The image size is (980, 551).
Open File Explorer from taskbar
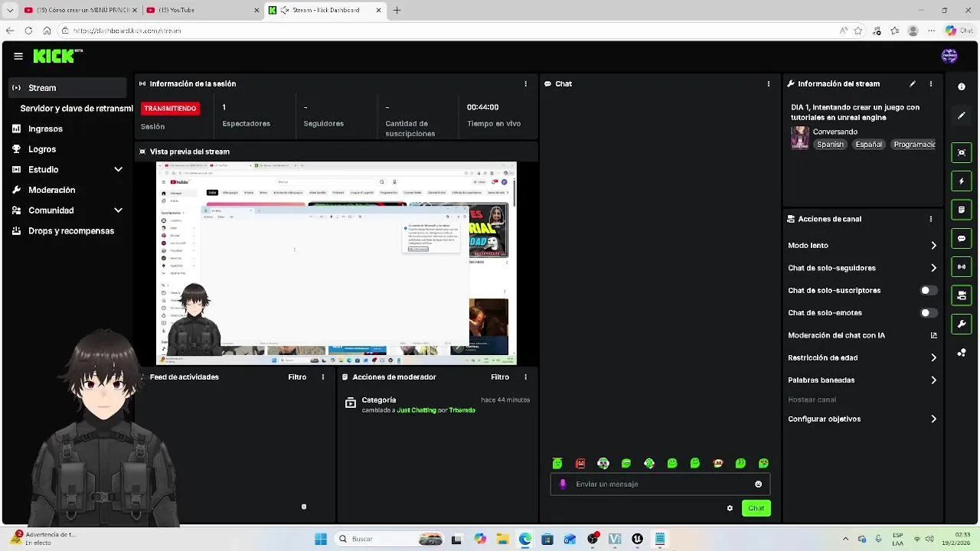[x=502, y=539]
